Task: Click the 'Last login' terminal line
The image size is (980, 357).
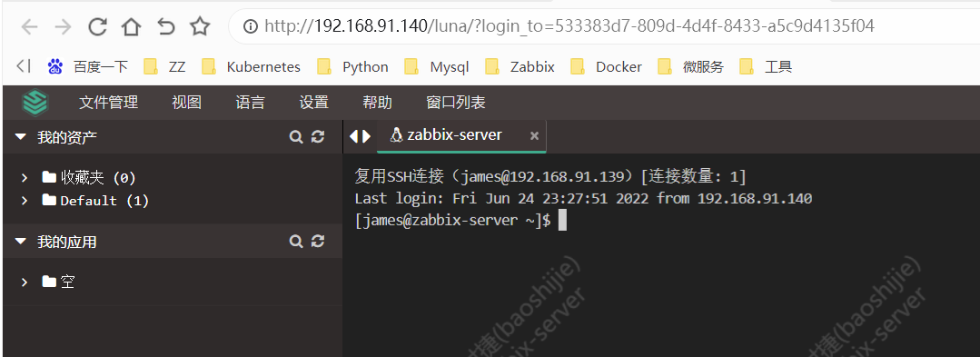Action: [x=583, y=199]
